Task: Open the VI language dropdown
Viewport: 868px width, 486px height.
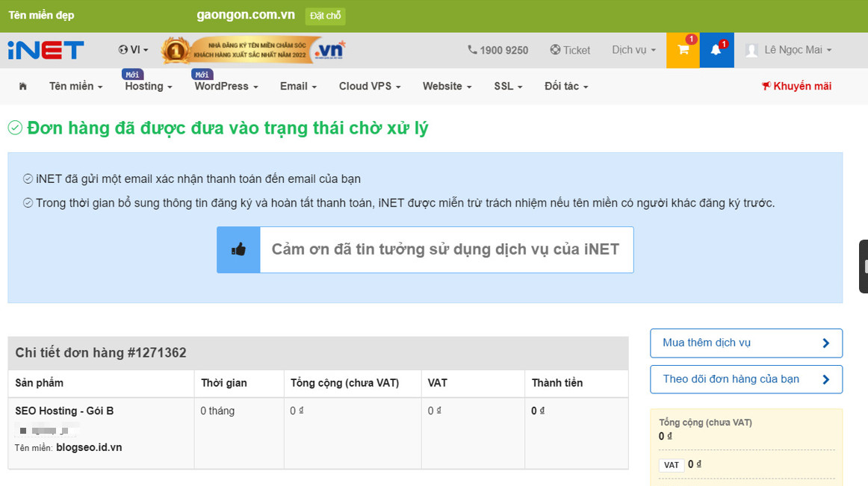Action: pos(133,50)
